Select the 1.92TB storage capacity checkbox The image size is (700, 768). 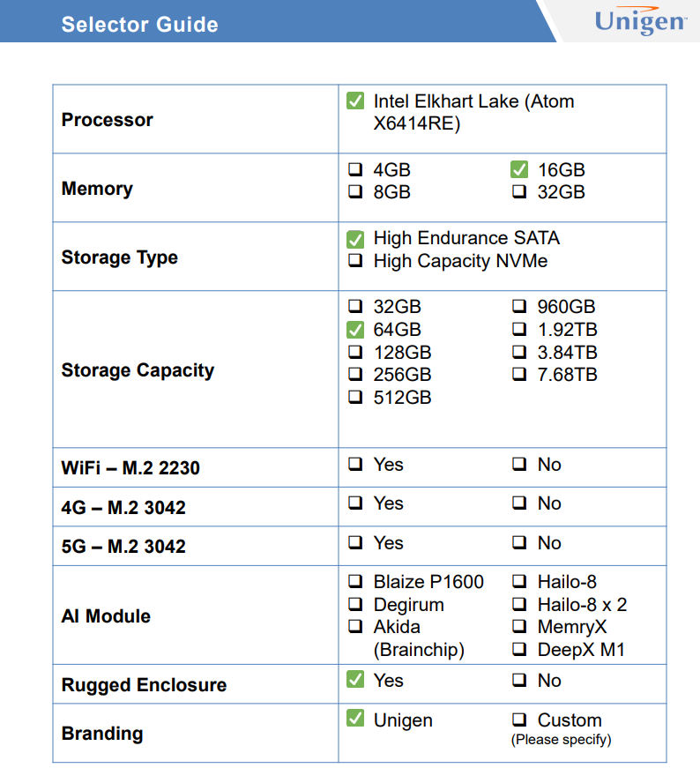519,330
